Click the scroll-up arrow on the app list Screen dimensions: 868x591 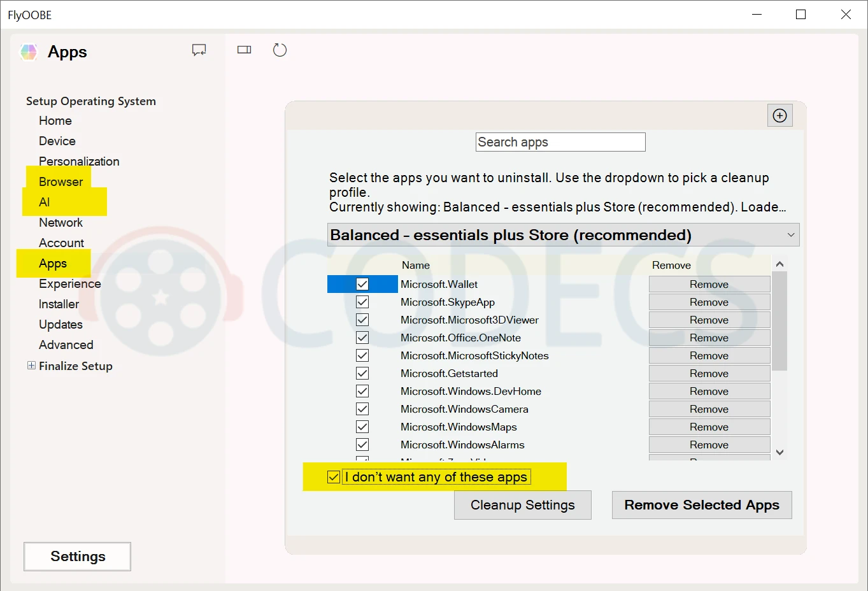(x=779, y=263)
